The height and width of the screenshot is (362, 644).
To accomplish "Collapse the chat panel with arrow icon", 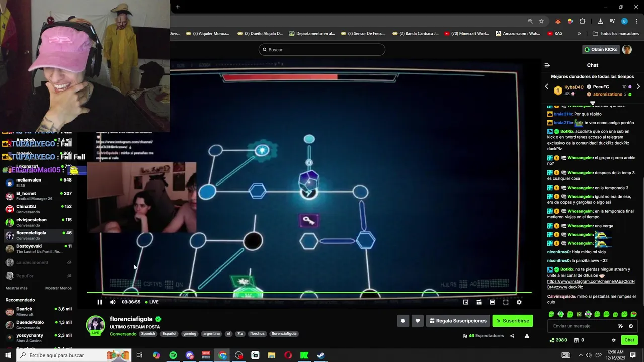I will click(x=547, y=65).
